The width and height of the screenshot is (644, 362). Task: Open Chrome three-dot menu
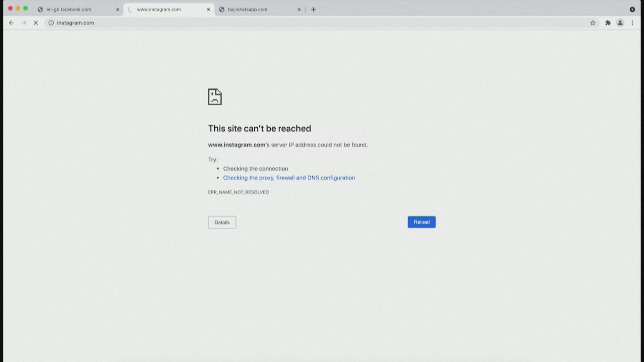tap(632, 23)
